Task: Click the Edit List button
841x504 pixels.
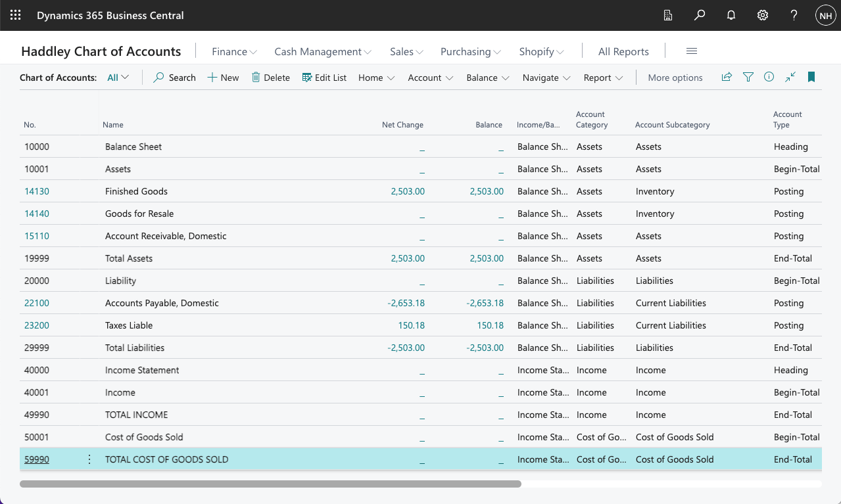Action: (324, 78)
